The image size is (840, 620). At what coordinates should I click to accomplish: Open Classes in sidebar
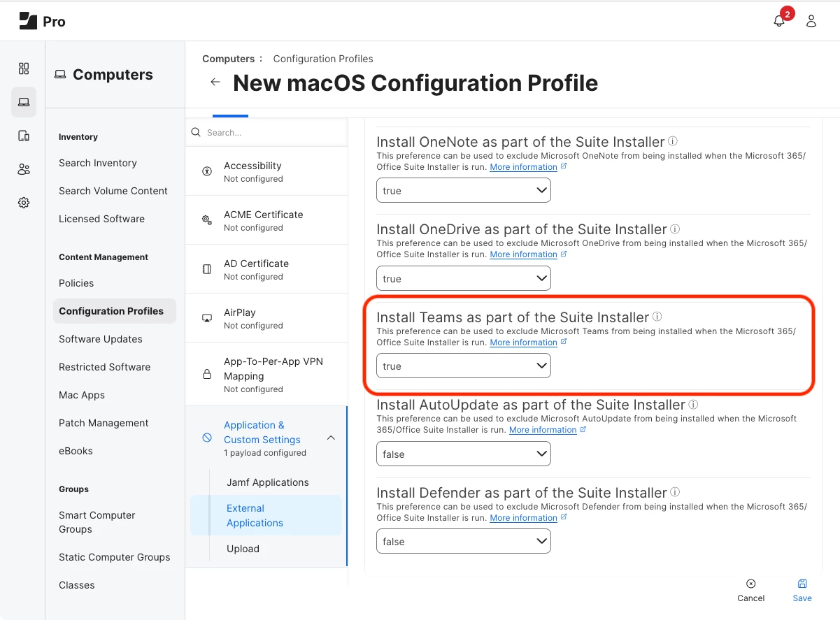(77, 585)
